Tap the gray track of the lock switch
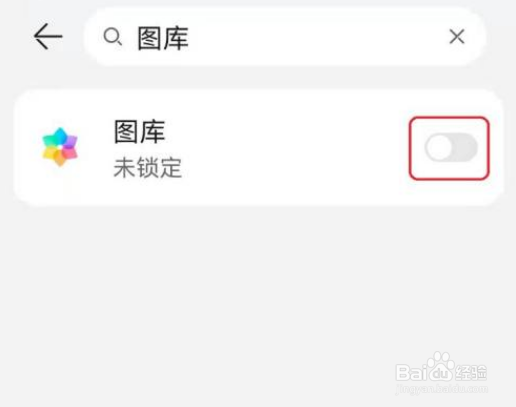 point(465,147)
